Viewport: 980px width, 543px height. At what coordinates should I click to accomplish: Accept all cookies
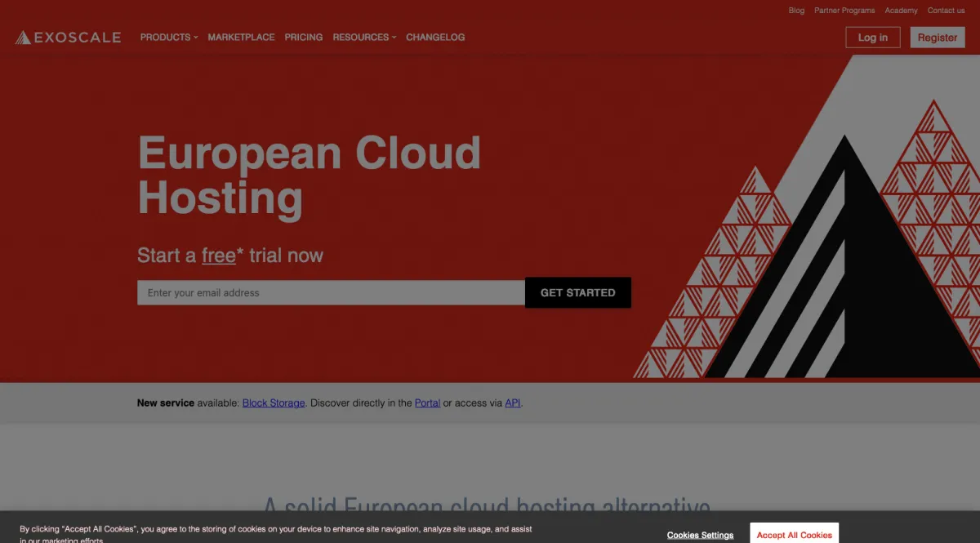[795, 534]
